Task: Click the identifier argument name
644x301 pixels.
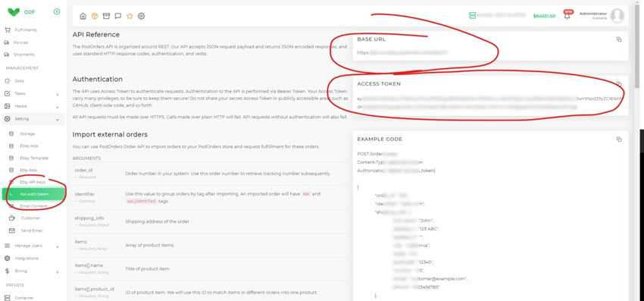Action: click(x=85, y=194)
